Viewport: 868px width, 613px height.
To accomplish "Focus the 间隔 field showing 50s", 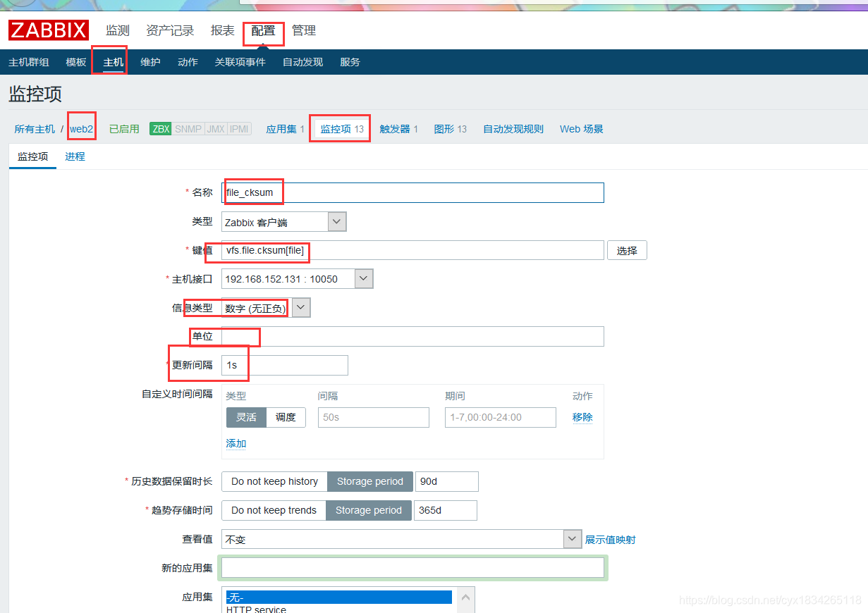I will (x=374, y=417).
